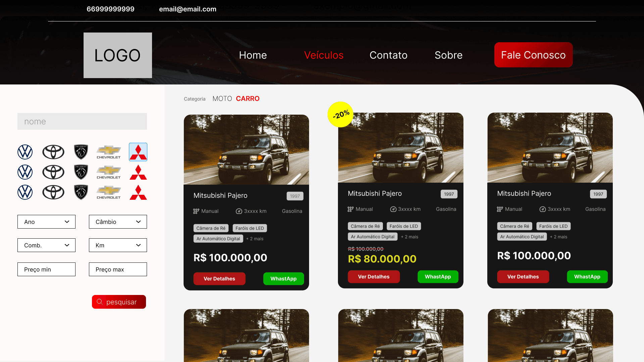Viewport: 644px width, 362px height.
Task: Open the Ano dropdown
Action: point(46,222)
